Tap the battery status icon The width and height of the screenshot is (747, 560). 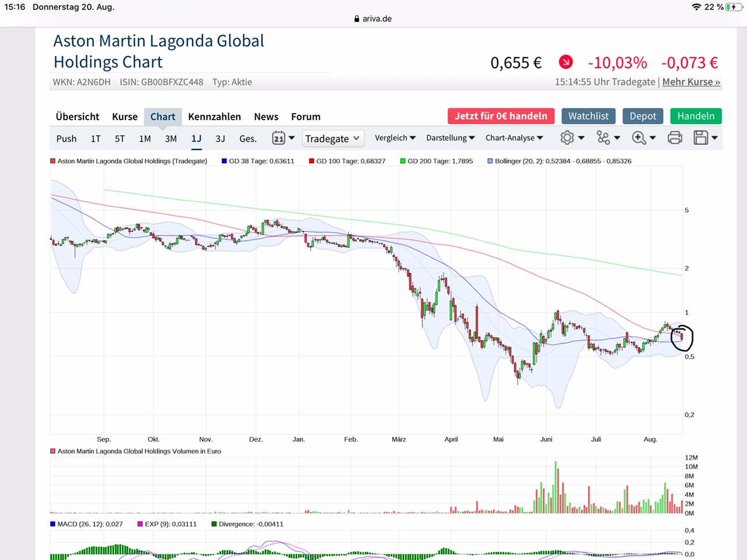[734, 7]
